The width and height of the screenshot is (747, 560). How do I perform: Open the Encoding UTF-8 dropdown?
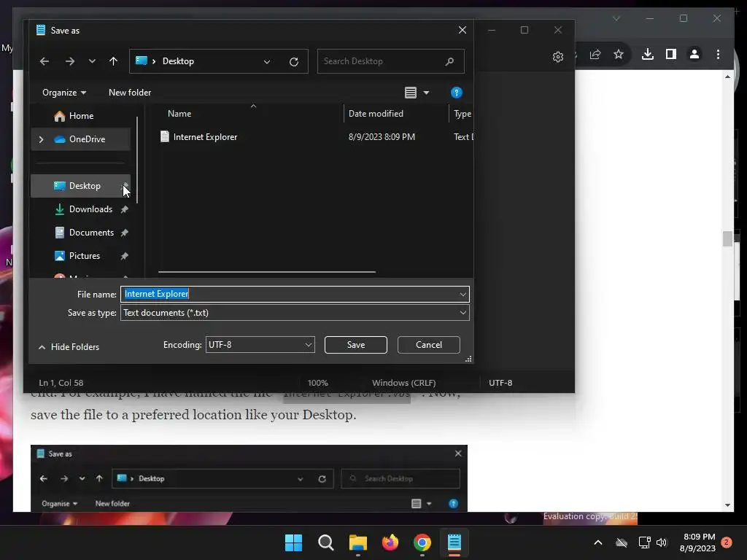260,345
